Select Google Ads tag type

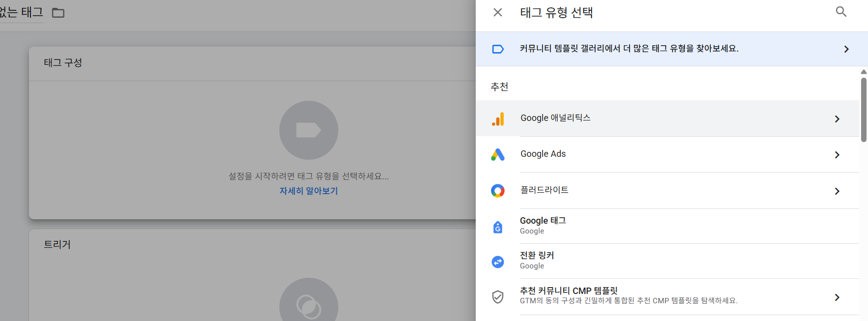667,154
